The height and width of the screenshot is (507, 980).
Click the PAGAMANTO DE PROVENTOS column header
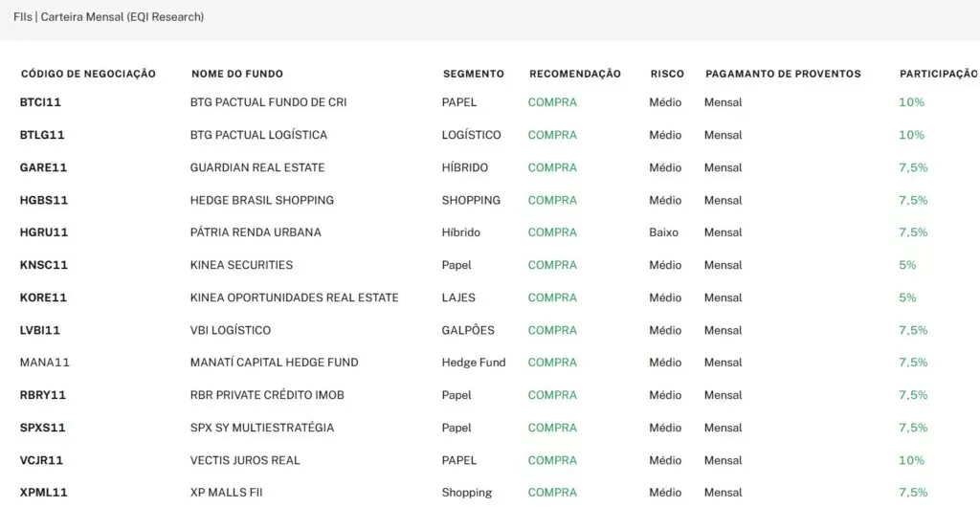coord(783,74)
